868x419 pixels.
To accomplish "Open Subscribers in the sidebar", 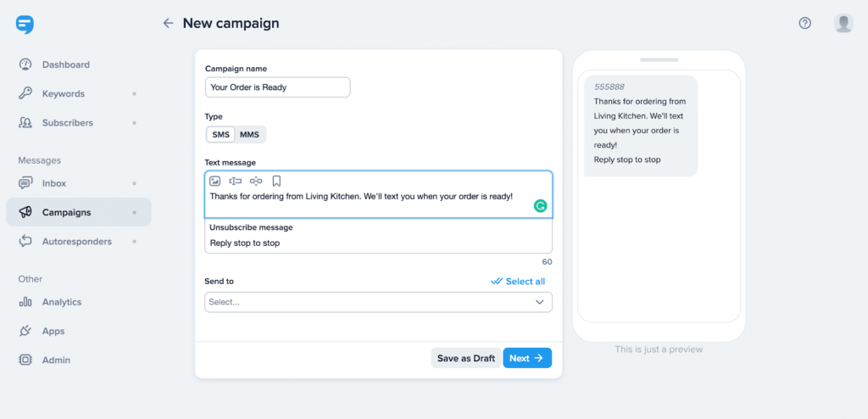I will pos(67,123).
